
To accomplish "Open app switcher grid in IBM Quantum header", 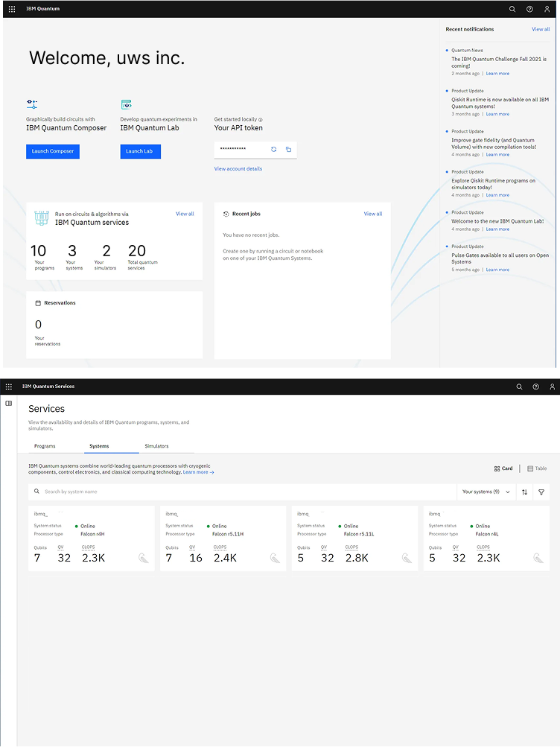I will (12, 9).
